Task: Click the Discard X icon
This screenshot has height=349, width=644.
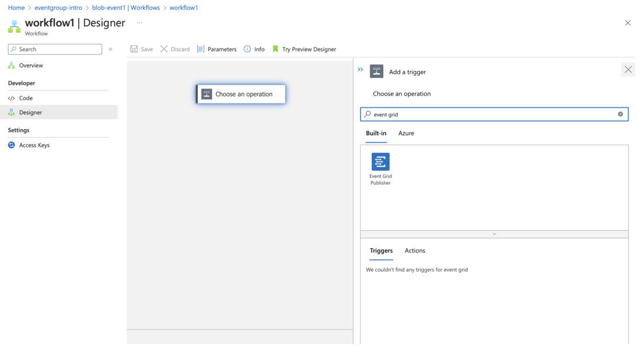Action: [x=164, y=49]
